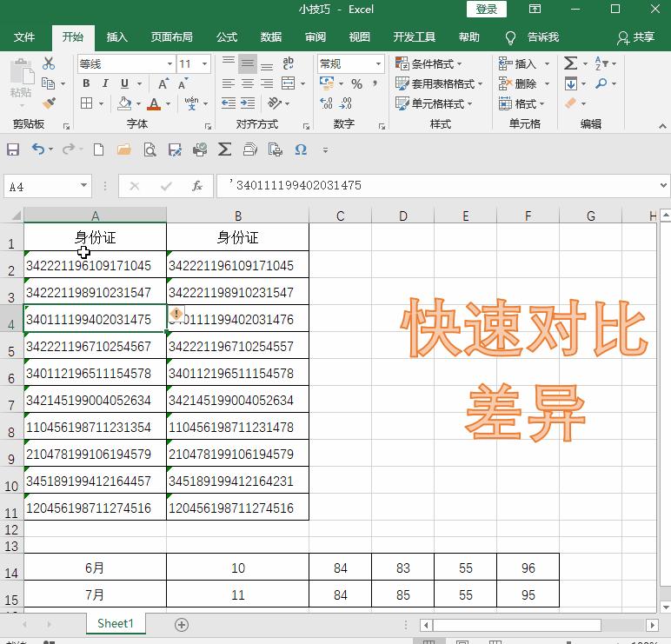This screenshot has width=671, height=644.
Task: Open the wén phonetic guide tool
Action: click(191, 103)
